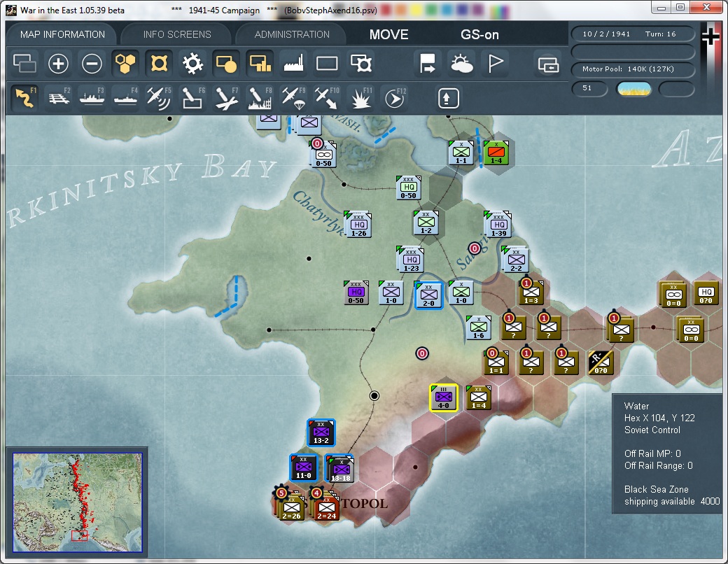Click the flag with arrow icon
This screenshot has height=564, width=728.
click(427, 64)
